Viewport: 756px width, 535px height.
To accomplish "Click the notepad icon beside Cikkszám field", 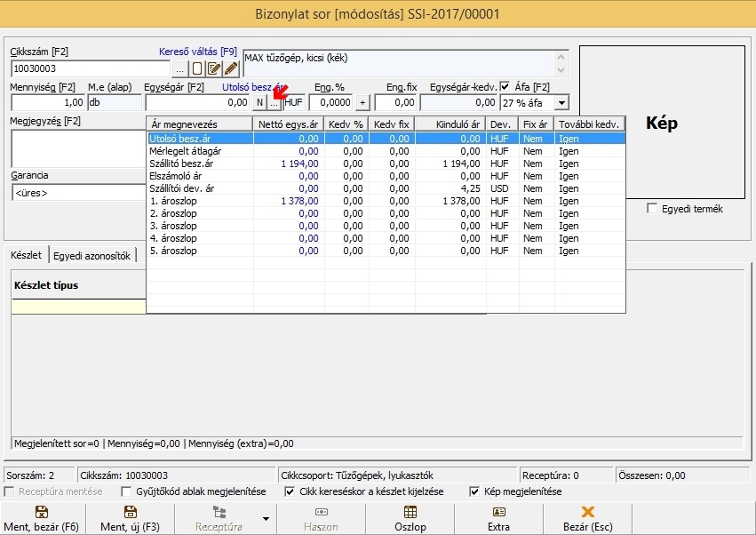I will coord(214,68).
